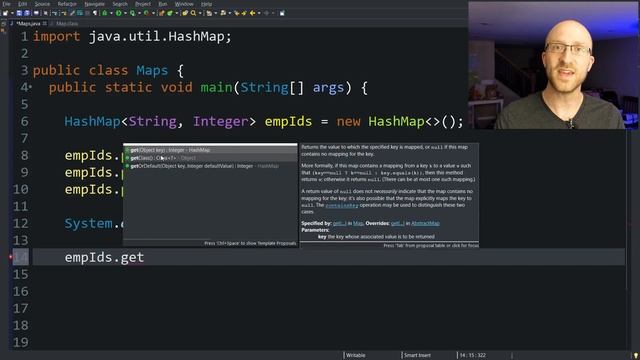Follow the containsKey link in Javadoc popup
Viewport: 640px width, 360px height.
pyautogui.click(x=342, y=205)
